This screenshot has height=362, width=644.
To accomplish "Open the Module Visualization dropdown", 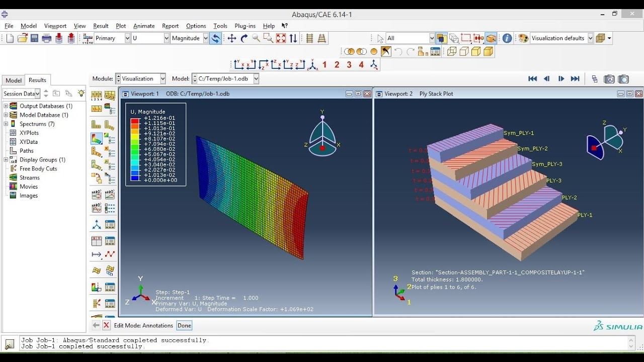I will tap(163, 79).
